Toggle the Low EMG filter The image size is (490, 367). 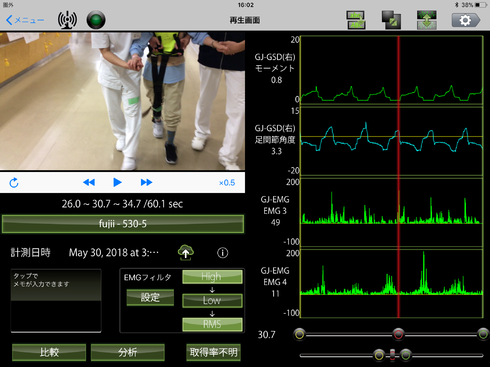point(212,300)
